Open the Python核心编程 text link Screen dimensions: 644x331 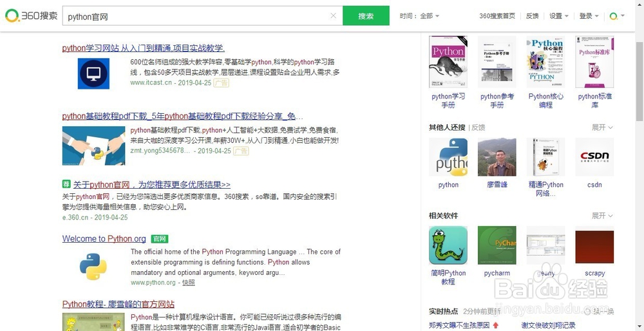point(546,100)
